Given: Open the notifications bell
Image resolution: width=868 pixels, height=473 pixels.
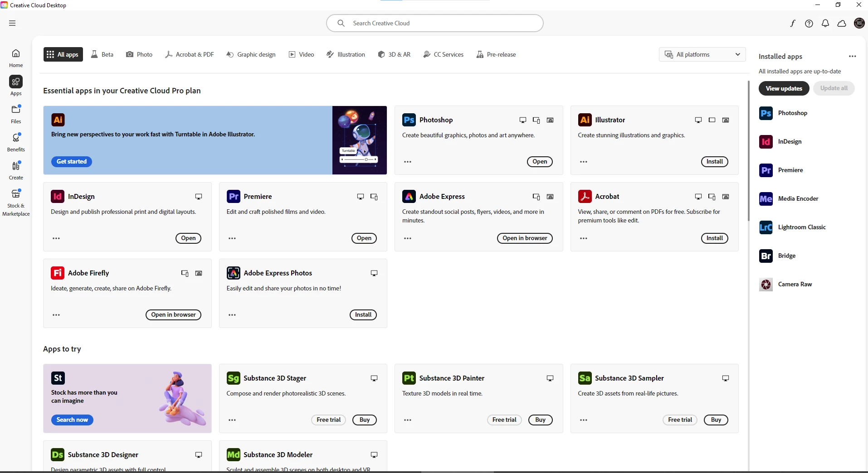Looking at the screenshot, I should tap(825, 24).
